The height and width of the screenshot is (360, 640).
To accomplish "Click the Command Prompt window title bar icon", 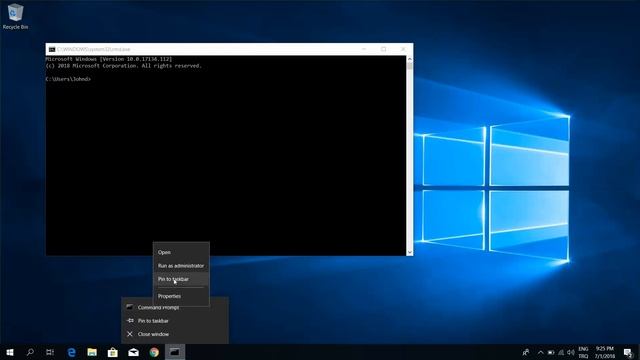I will point(52,49).
